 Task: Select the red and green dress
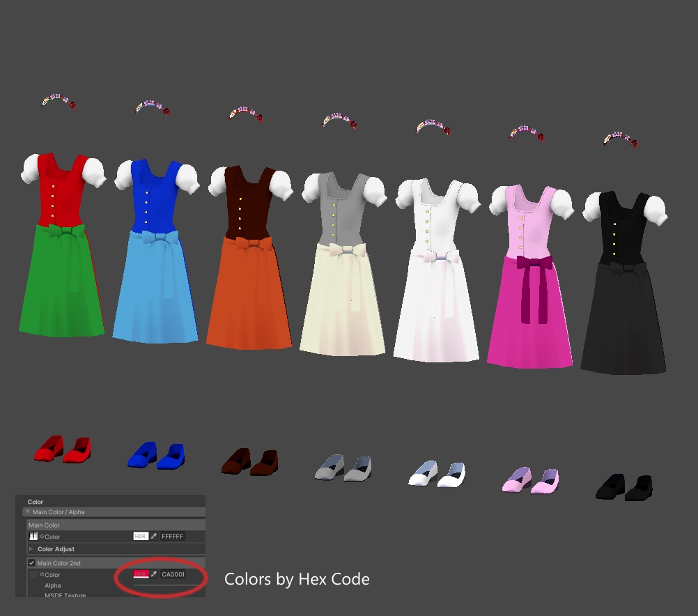(62, 245)
